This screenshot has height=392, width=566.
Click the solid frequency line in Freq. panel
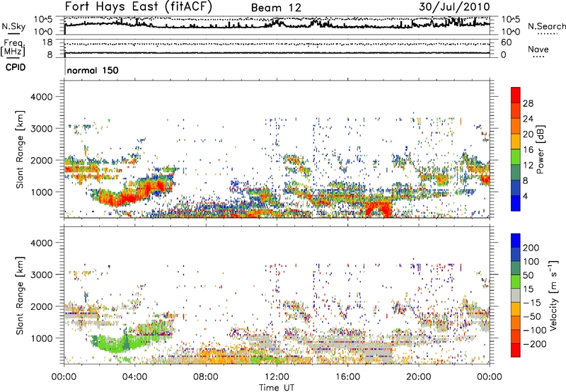tap(277, 53)
